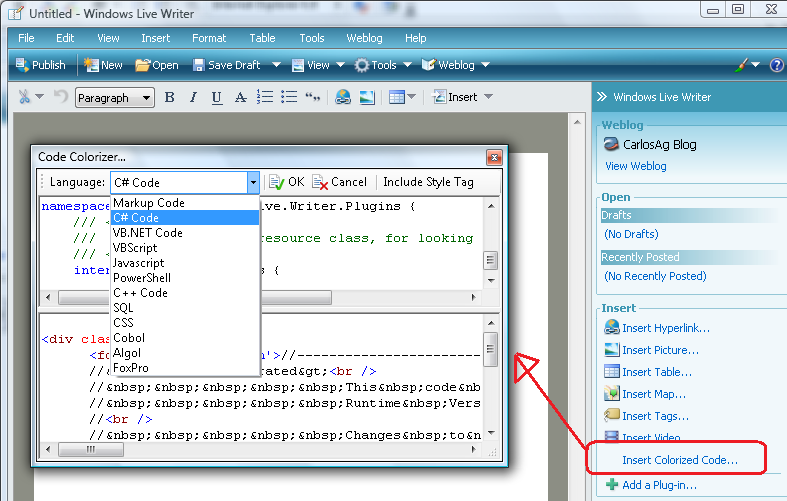
Task: Toggle the bulleted list button
Action: tap(289, 96)
